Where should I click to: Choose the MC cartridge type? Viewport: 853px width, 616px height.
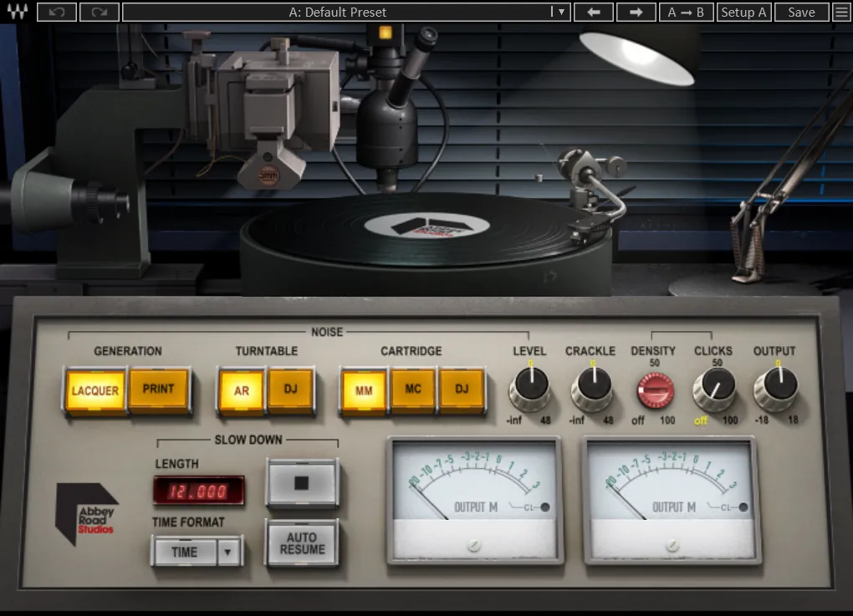coord(412,389)
